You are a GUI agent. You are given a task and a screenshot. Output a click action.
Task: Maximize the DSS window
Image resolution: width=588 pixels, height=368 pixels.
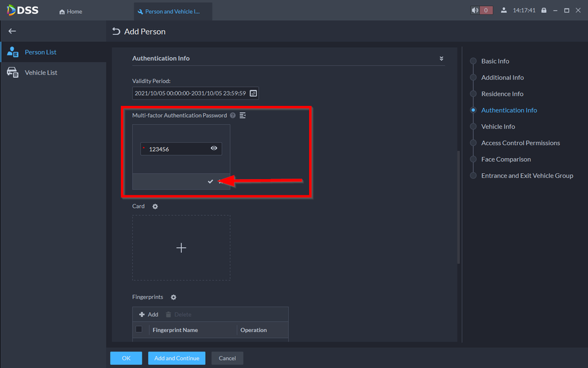click(566, 10)
